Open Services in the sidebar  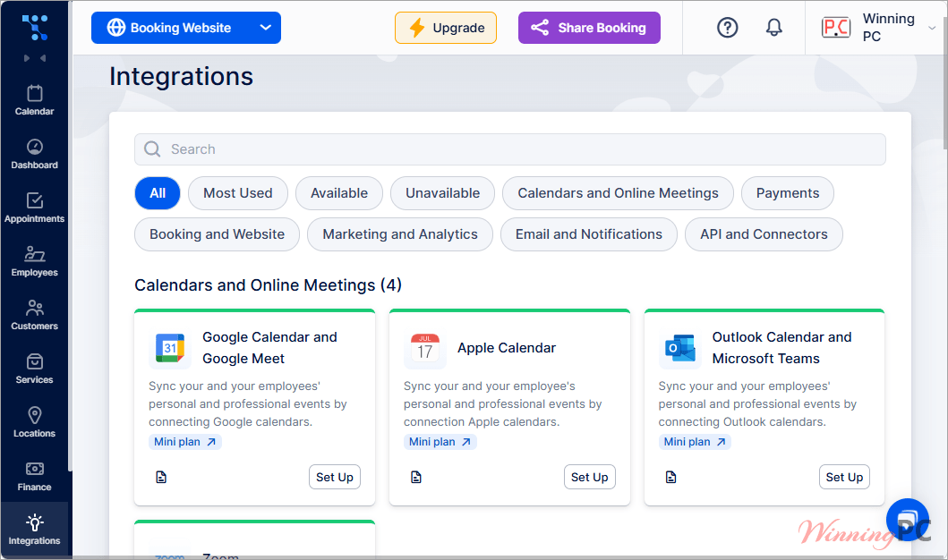pos(34,369)
